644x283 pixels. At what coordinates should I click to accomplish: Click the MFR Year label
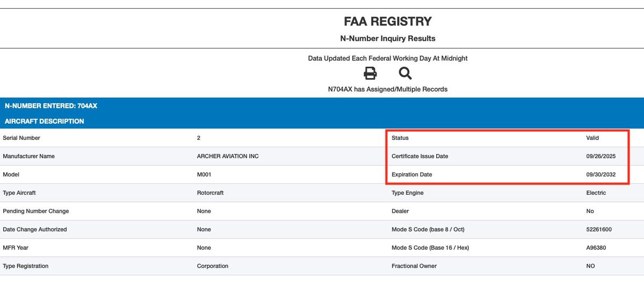pos(16,247)
